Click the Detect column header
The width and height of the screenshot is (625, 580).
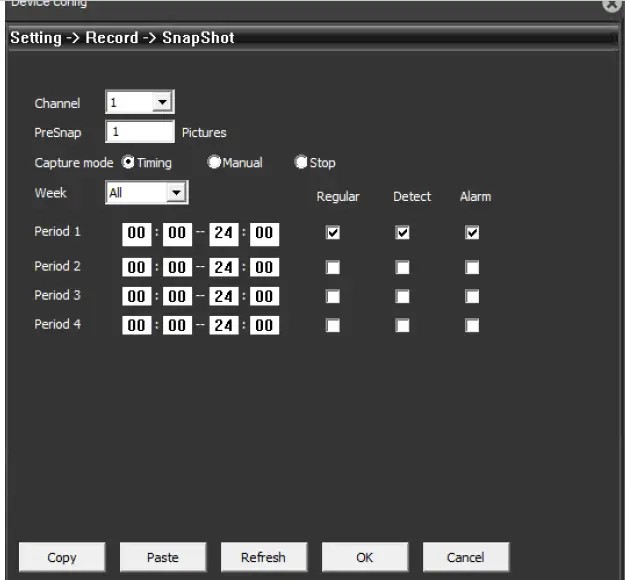coord(412,196)
